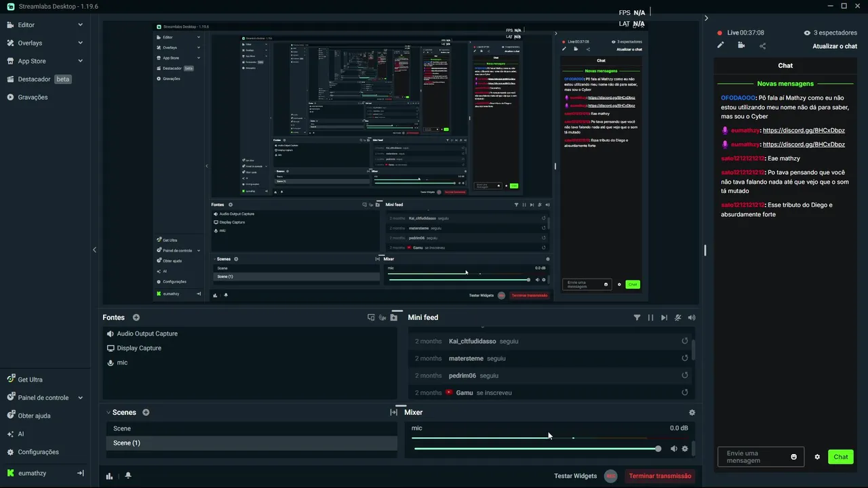Open the Studio mode icon in Fontes

[x=371, y=317]
